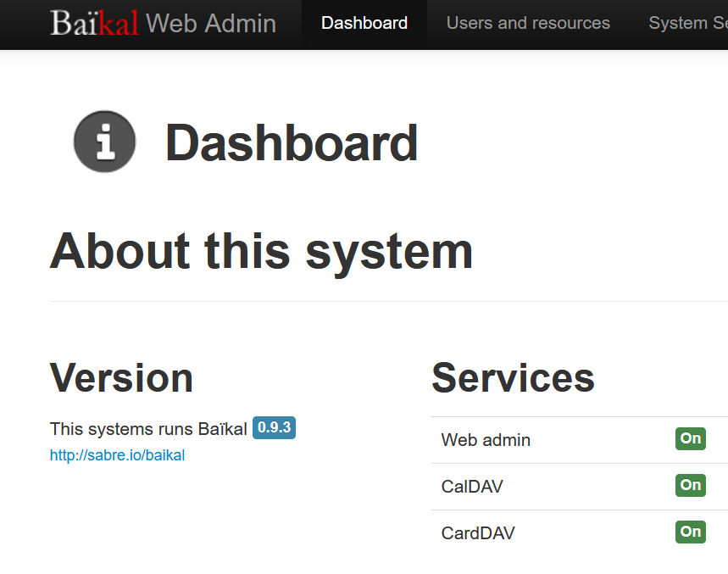Viewport: 728px width, 574px height.
Task: Click the red-lettered Baïkal logo
Action: [94, 23]
